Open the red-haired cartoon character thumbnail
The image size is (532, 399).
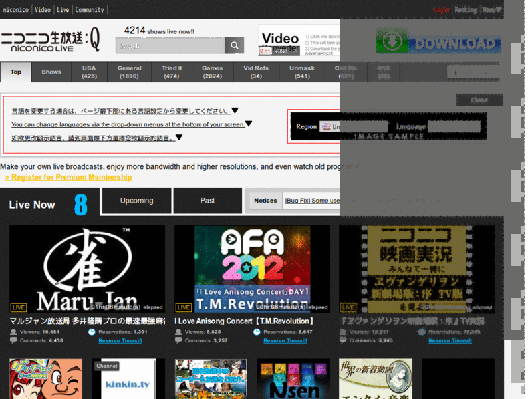click(46, 379)
